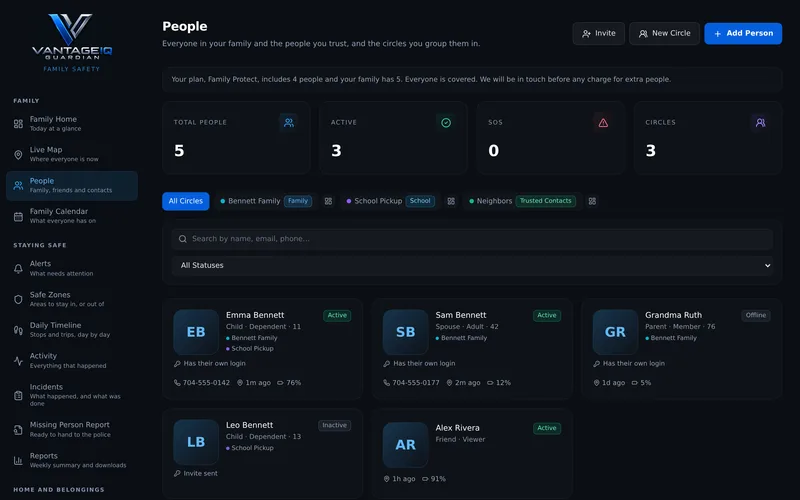The height and width of the screenshot is (500, 800).
Task: Open Emma Bennett's EB avatar
Action: [x=196, y=332]
